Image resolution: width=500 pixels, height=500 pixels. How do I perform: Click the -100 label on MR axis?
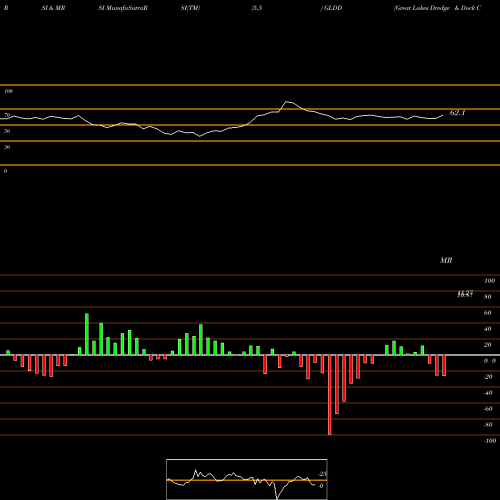[x=490, y=441]
